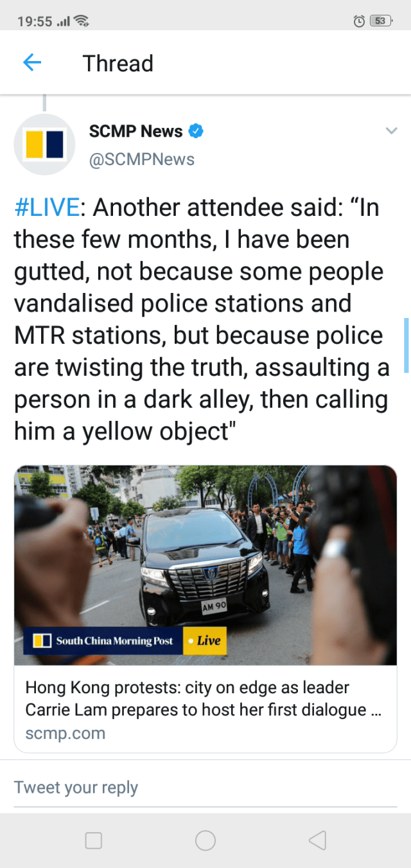Open the SCMP News account name

tap(136, 131)
